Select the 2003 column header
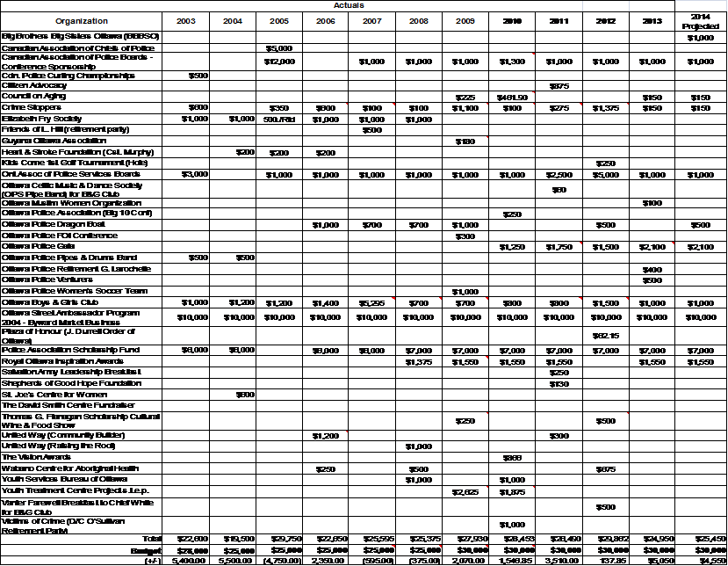The width and height of the screenshot is (728, 566). [x=185, y=21]
